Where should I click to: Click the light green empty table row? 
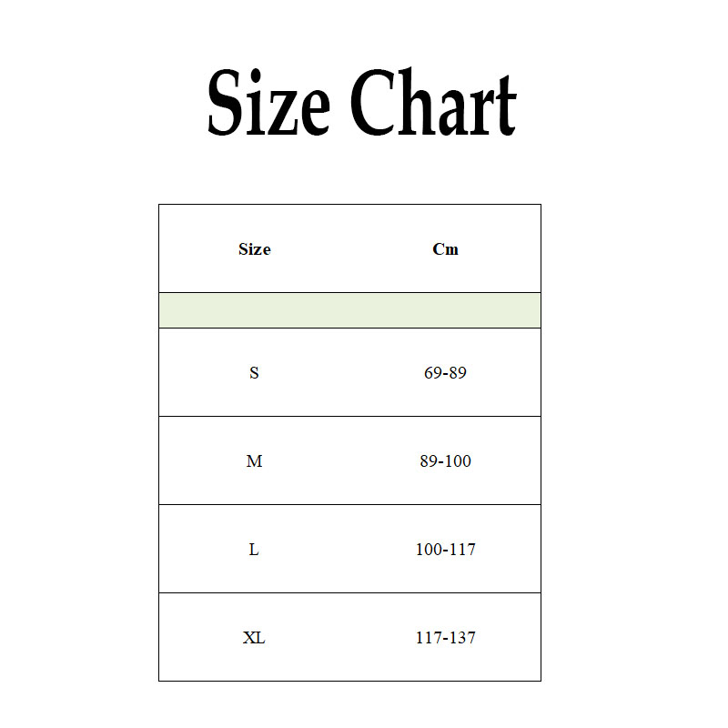coord(349,310)
